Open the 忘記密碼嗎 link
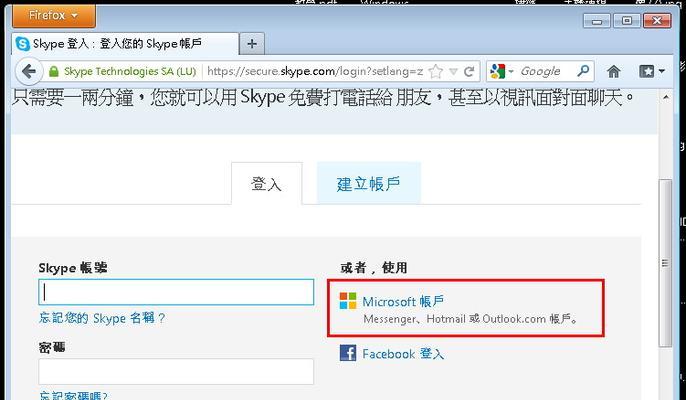686x400 pixels. click(74, 396)
